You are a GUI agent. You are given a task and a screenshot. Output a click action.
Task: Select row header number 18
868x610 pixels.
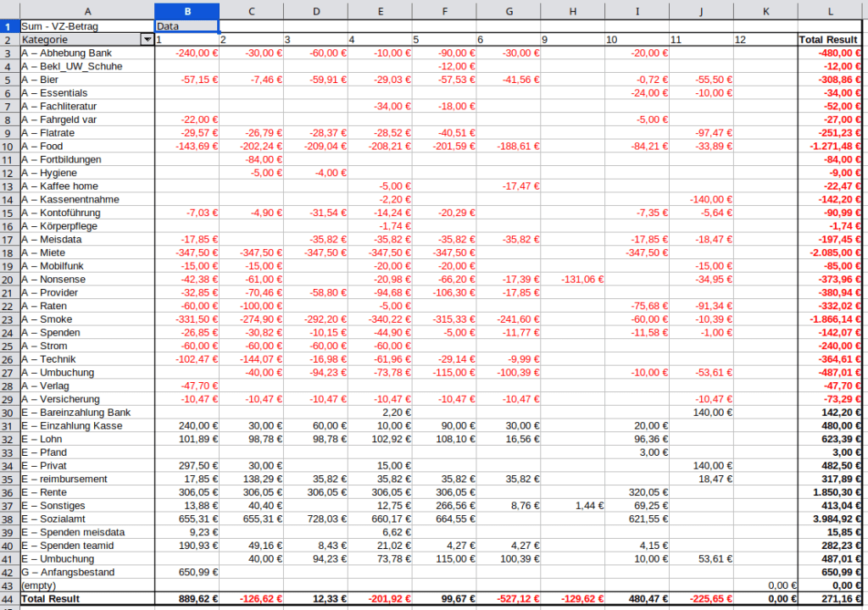click(9, 252)
